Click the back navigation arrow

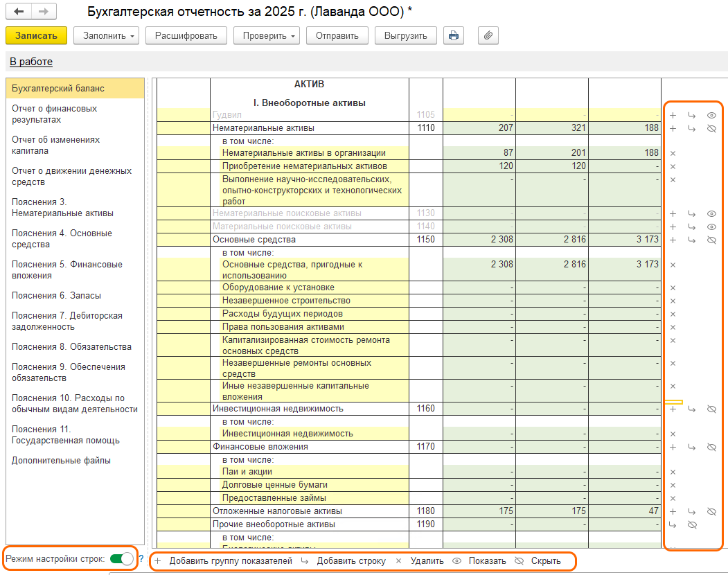[x=19, y=12]
